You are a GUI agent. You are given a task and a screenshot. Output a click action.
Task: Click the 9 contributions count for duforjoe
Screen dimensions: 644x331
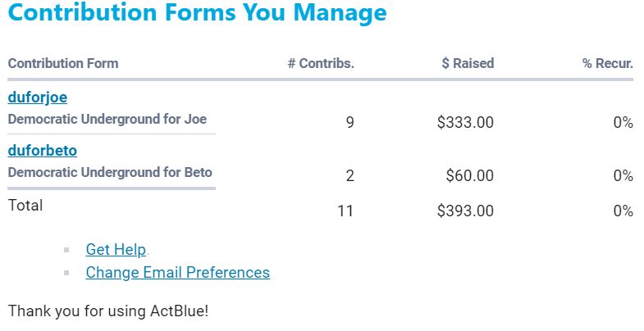(x=349, y=123)
